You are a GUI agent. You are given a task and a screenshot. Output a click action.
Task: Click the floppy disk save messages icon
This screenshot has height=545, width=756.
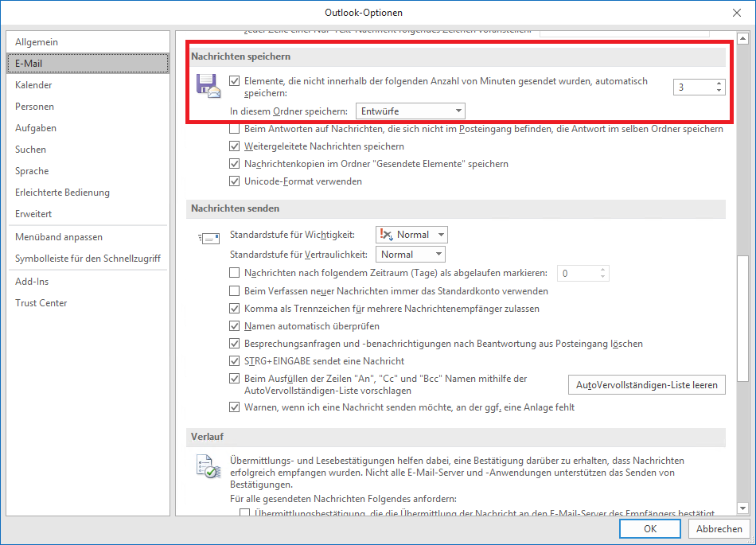208,85
